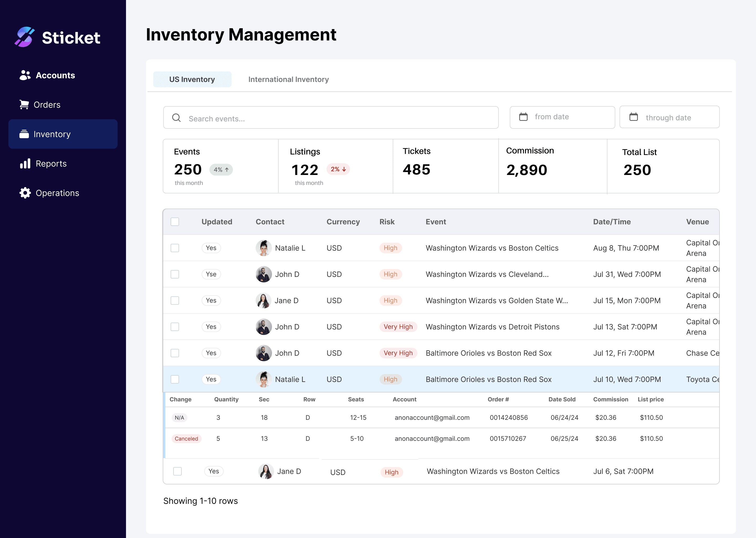Screen dimensions: 756x538
Task: Click the Canceled status badge
Action: [x=186, y=439]
